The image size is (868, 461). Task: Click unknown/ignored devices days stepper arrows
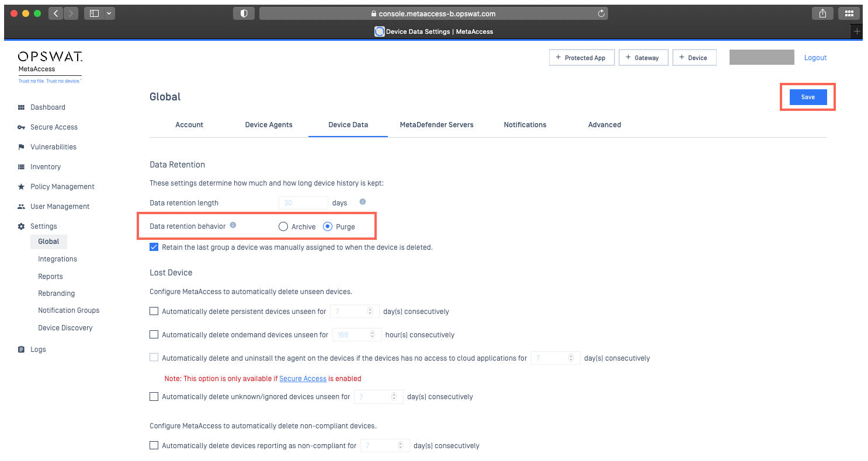(394, 396)
